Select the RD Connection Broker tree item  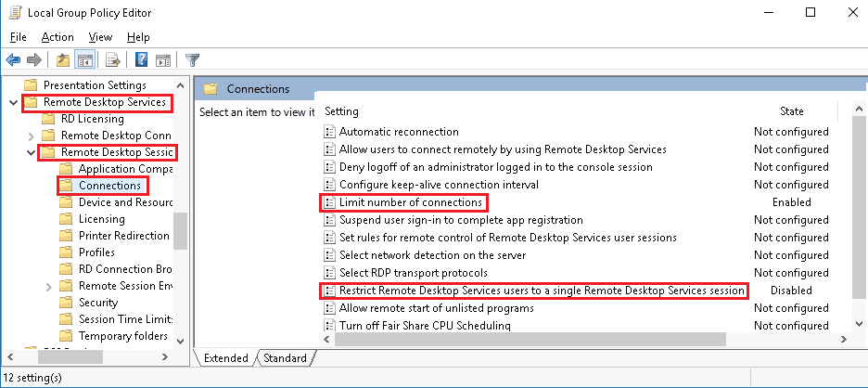pyautogui.click(x=125, y=269)
